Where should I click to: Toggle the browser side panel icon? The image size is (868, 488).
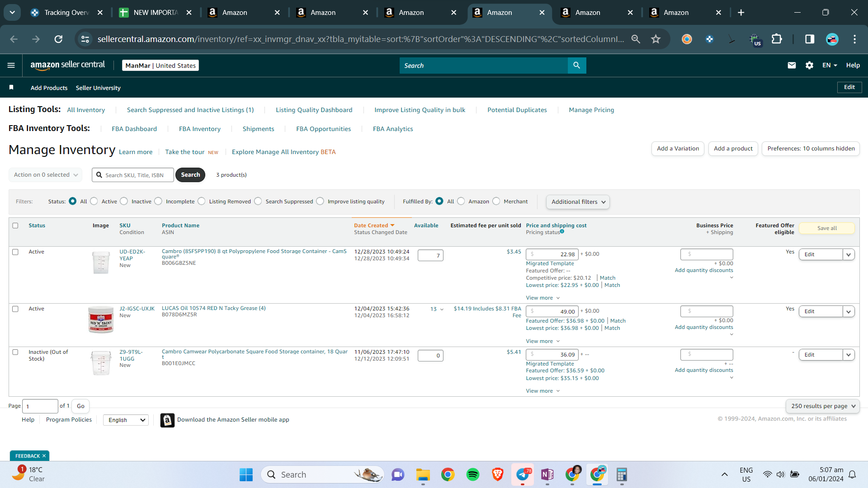(x=810, y=39)
